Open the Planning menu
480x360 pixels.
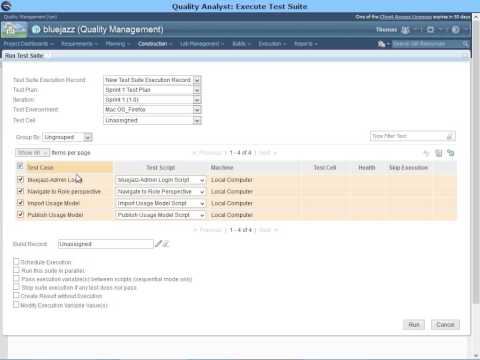click(x=118, y=44)
